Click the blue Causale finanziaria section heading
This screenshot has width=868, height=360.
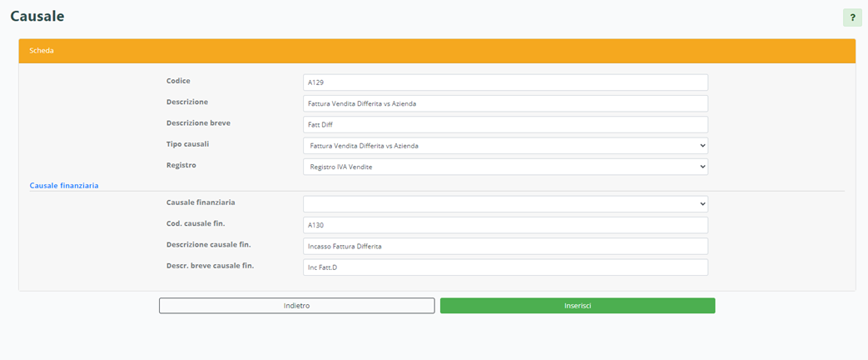pyautogui.click(x=64, y=185)
